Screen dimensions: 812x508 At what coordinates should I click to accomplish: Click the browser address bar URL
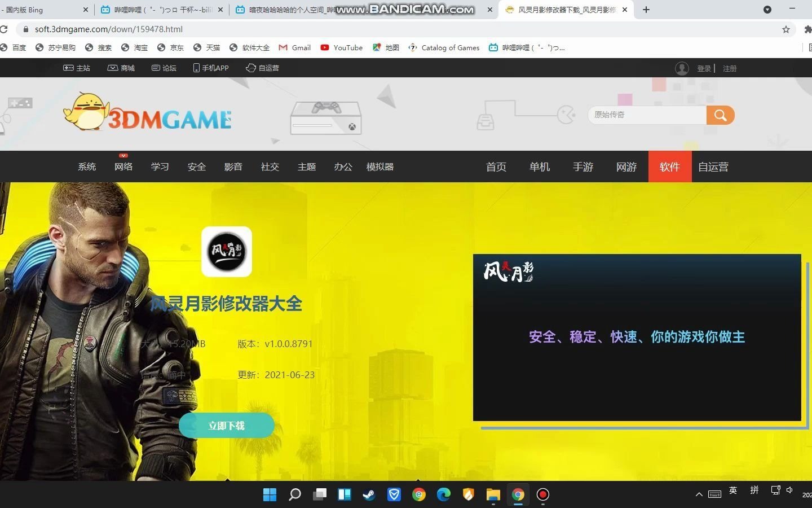tap(109, 29)
